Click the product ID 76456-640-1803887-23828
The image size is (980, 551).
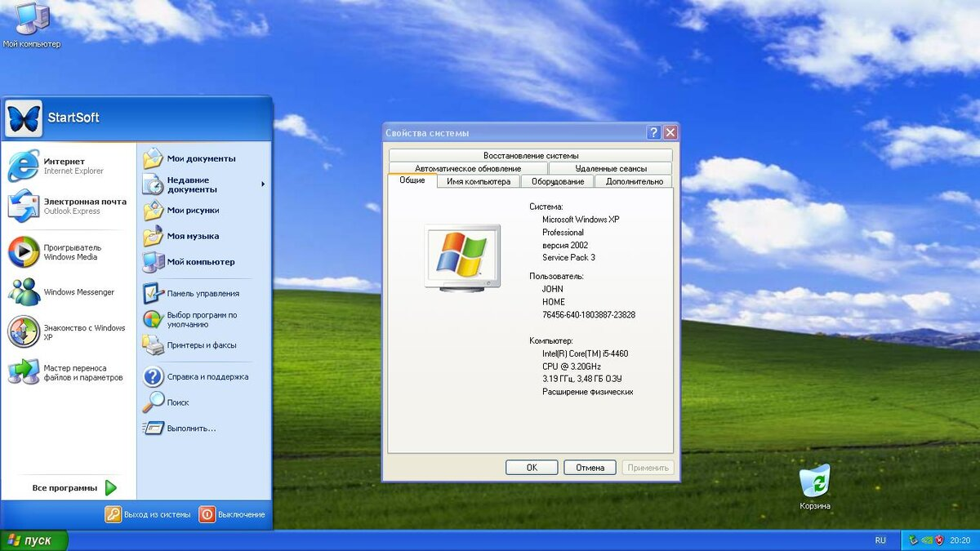(x=589, y=315)
